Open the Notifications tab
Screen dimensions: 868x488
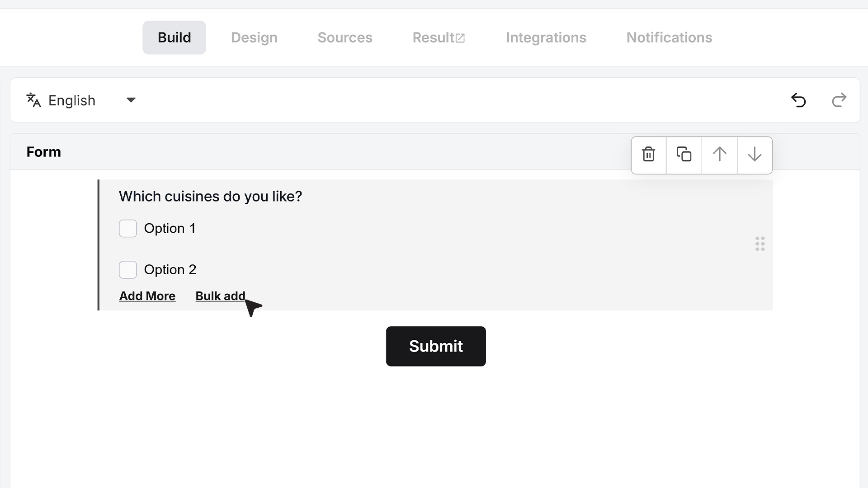tap(669, 38)
